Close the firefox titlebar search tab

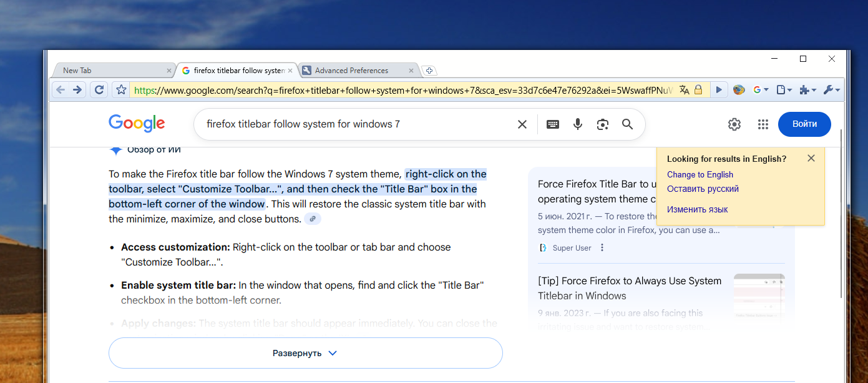(x=290, y=71)
